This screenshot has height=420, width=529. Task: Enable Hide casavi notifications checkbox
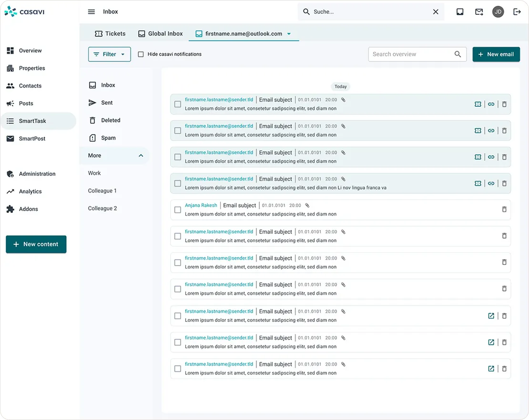141,54
